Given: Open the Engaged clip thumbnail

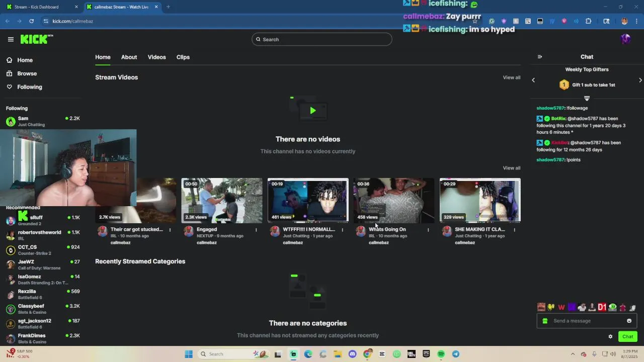Looking at the screenshot, I should 222,200.
